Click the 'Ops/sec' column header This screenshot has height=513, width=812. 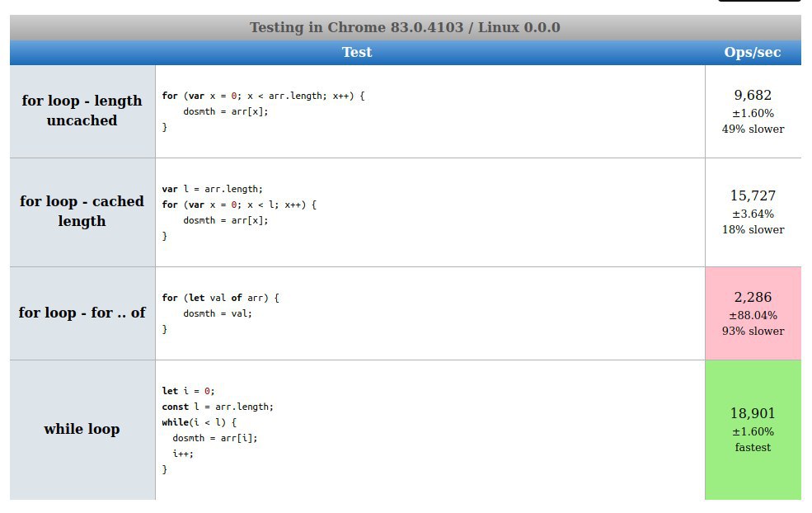753,52
